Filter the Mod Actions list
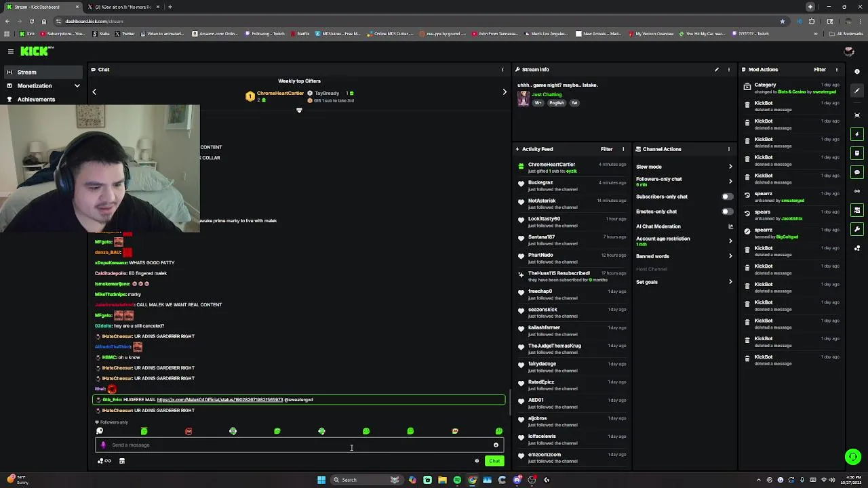This screenshot has width=868, height=488. (820, 70)
